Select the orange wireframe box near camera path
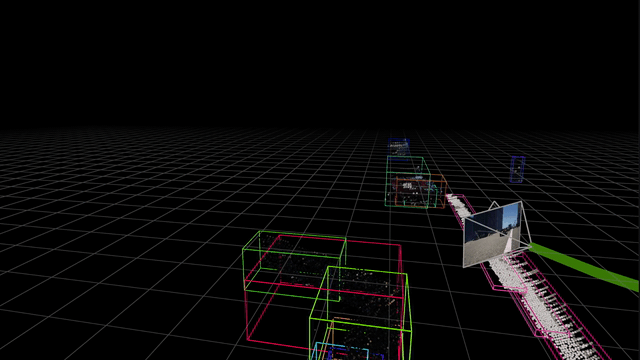 coord(420,191)
